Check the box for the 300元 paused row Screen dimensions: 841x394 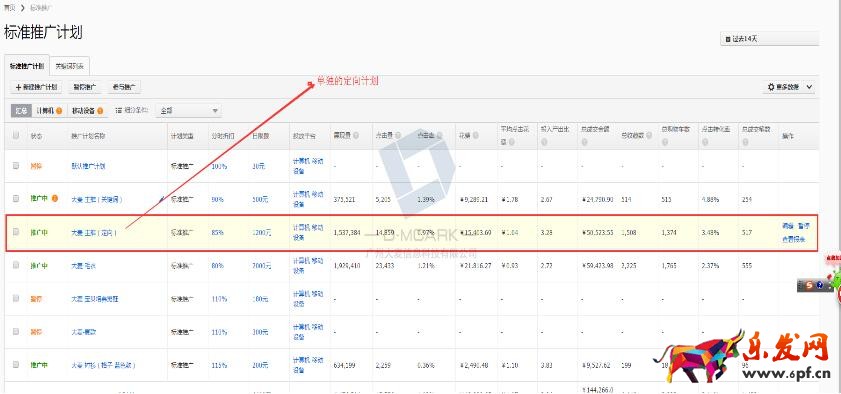(16, 331)
